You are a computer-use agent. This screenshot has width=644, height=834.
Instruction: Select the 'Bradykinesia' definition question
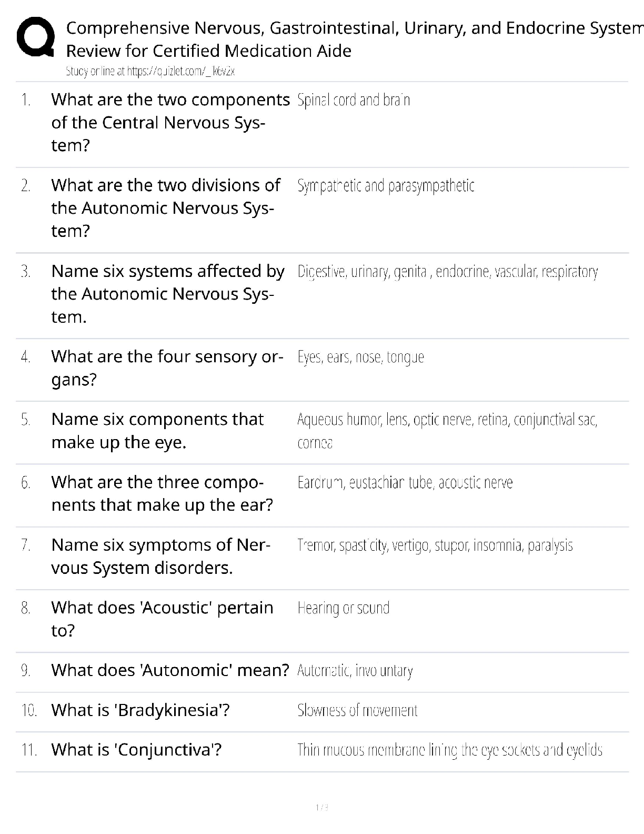(140, 710)
